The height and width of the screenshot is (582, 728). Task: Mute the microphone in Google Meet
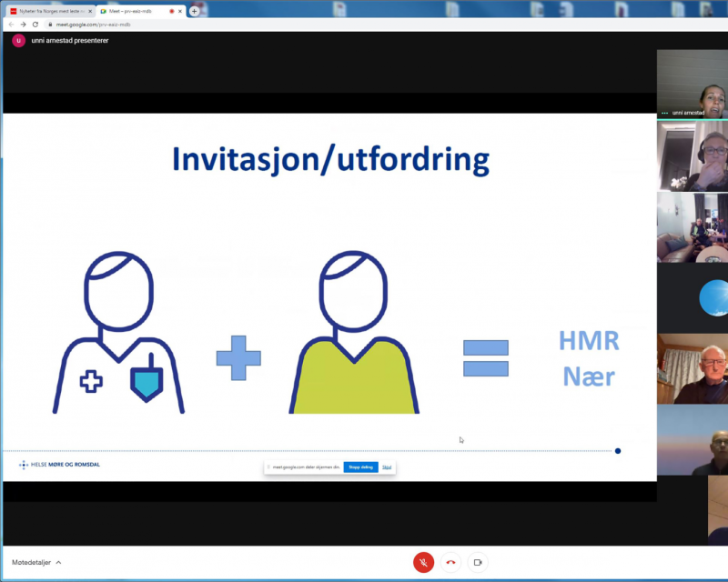424,562
